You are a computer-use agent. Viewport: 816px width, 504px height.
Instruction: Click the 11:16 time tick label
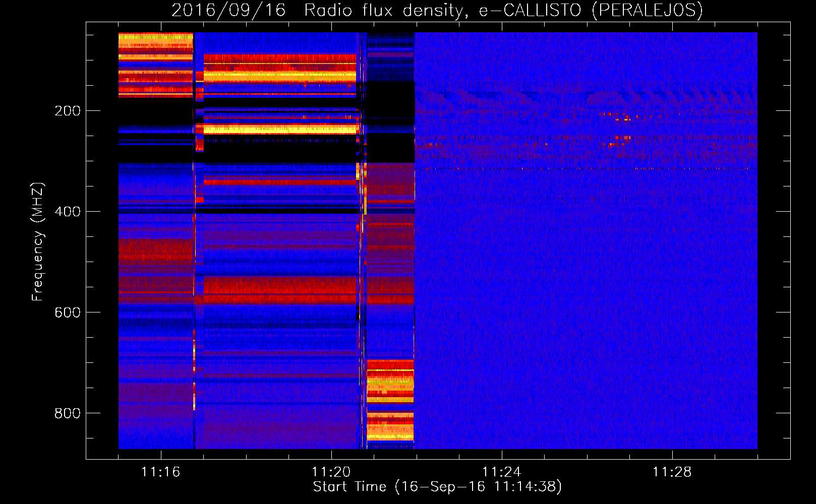coord(161,472)
